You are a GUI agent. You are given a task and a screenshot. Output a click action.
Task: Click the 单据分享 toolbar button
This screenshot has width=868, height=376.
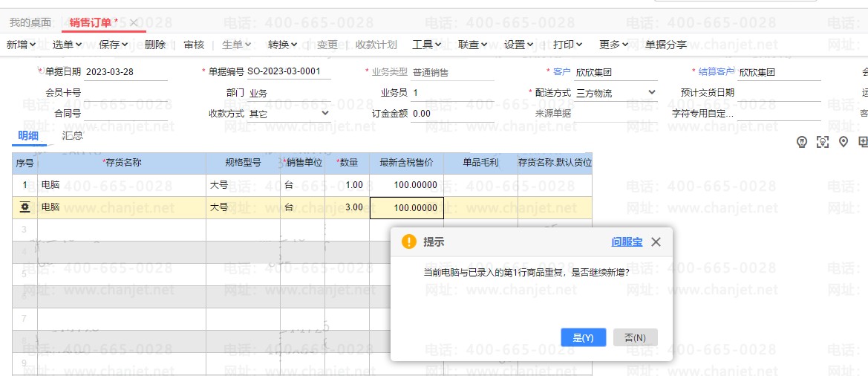point(666,45)
